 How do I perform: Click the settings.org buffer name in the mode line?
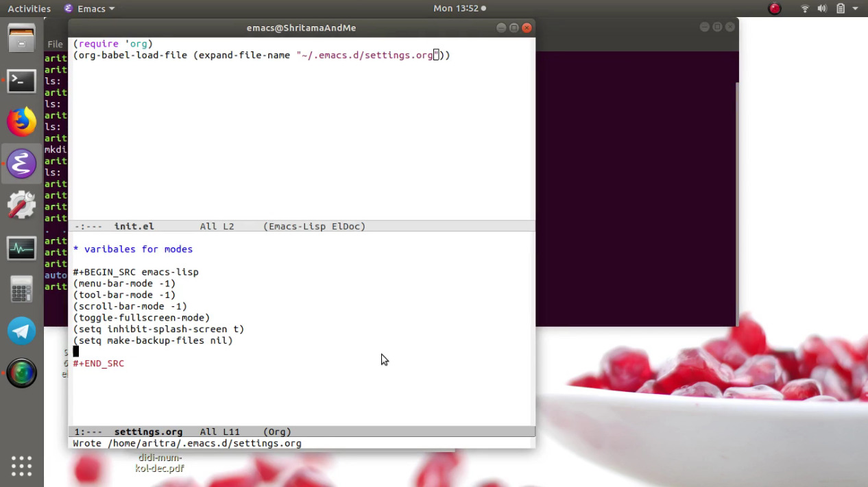click(x=148, y=432)
